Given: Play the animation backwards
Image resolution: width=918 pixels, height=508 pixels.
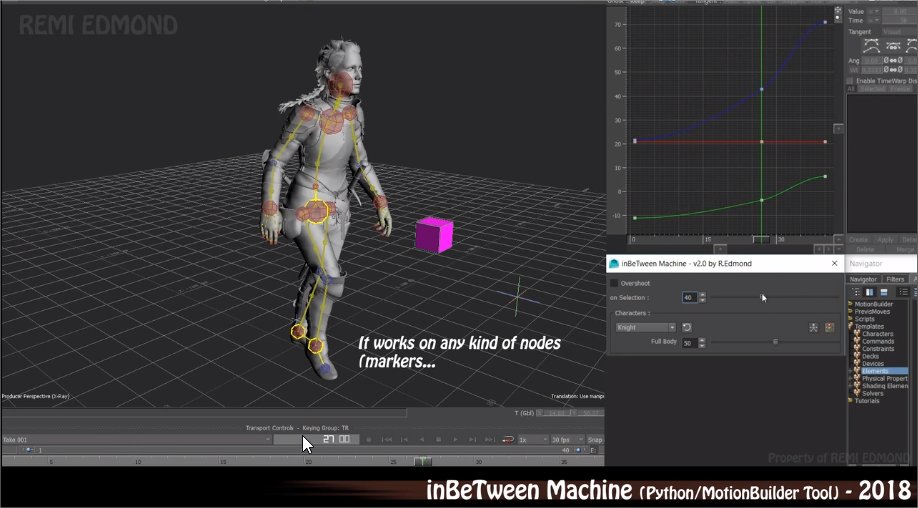Looking at the screenshot, I should click(x=422, y=440).
